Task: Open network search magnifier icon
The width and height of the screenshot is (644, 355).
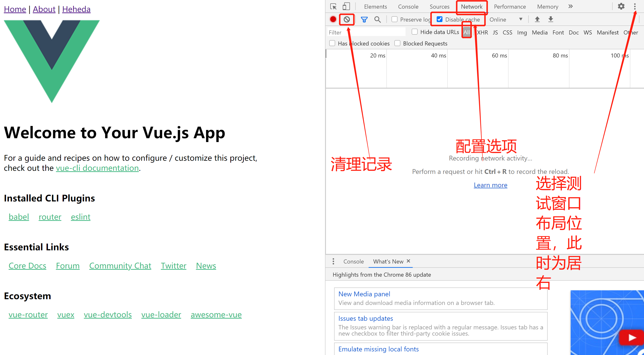Action: pos(377,19)
